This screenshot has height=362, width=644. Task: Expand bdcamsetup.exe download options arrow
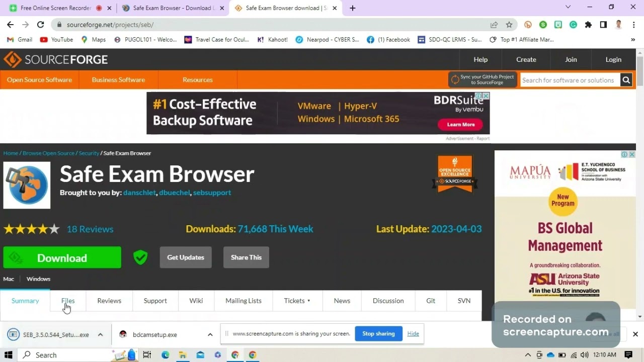pos(210,335)
